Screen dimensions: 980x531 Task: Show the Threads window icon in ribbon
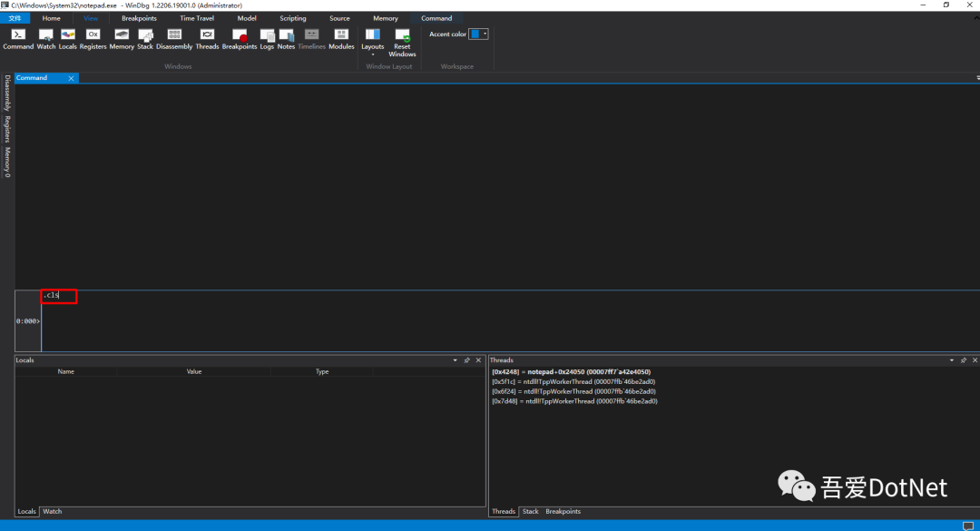(x=207, y=39)
